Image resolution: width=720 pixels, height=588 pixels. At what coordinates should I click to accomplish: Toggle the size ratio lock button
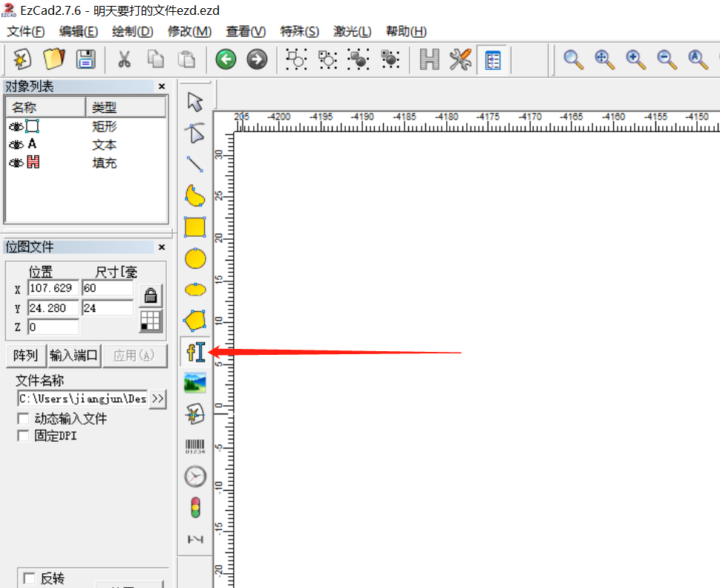point(151,295)
